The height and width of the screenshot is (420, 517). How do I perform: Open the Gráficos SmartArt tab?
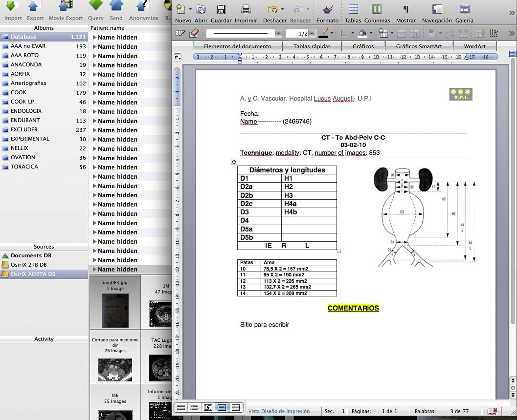pyautogui.click(x=419, y=46)
